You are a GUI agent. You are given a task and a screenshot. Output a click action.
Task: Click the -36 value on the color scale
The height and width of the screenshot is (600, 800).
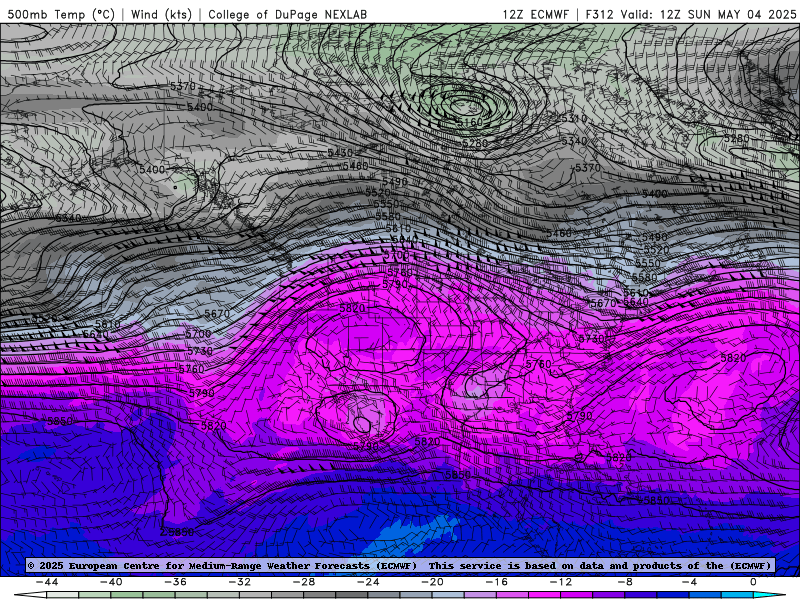pos(175,582)
